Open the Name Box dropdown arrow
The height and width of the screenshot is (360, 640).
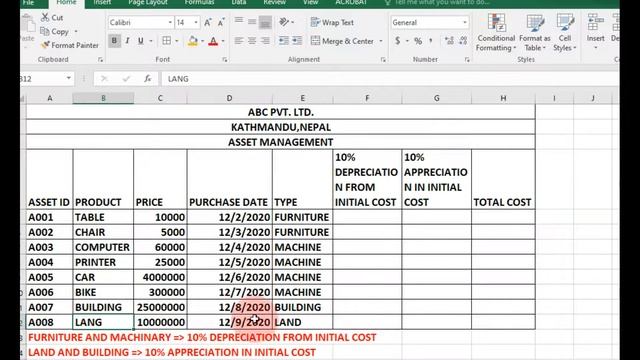tap(69, 78)
